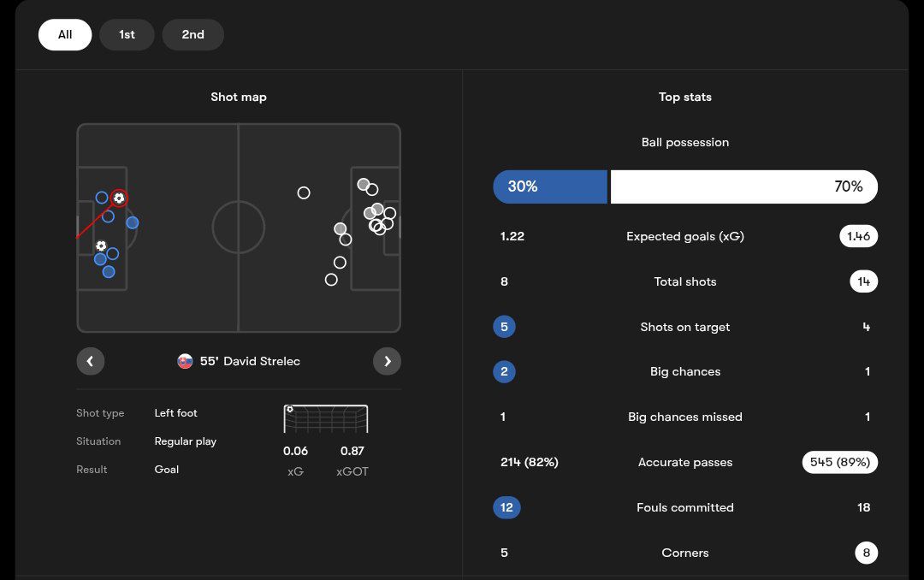
Task: Click the 545 (89%) accurate passes badge
Action: (839, 462)
